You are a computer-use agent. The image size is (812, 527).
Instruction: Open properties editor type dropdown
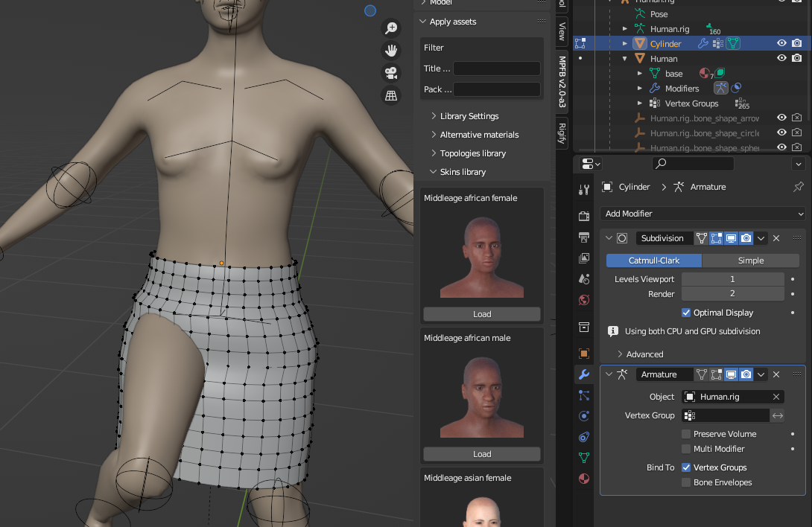pyautogui.click(x=591, y=164)
